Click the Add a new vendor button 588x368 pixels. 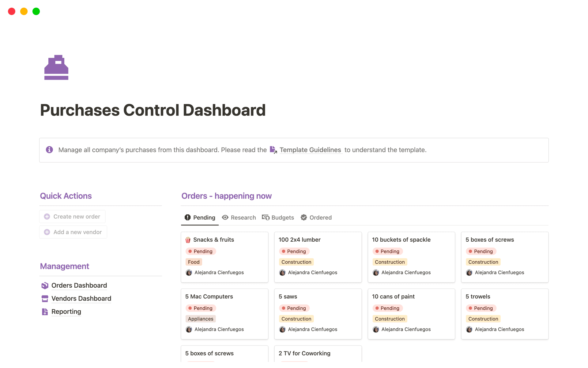73,232
